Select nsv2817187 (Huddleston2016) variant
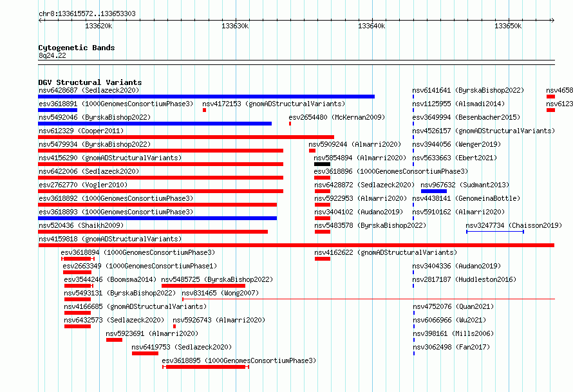Screen dimensions: 573x392 (464, 279)
